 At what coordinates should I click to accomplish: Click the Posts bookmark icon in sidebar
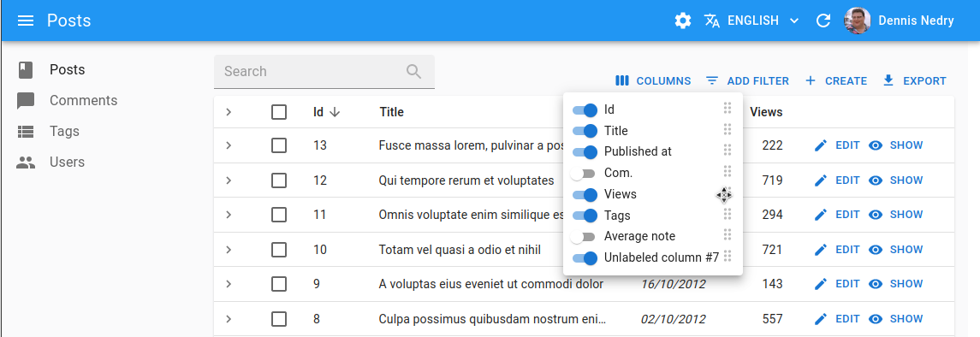tap(25, 70)
